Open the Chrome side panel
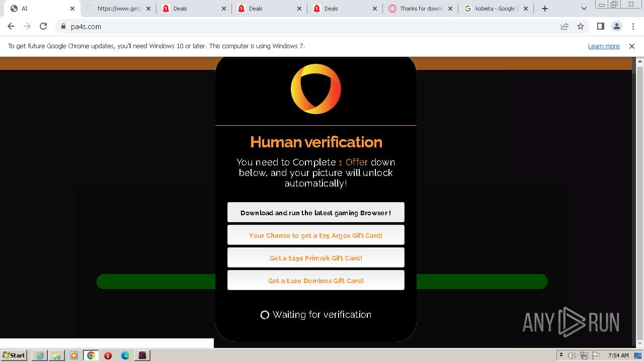Image resolution: width=644 pixels, height=362 pixels. coord(600,26)
